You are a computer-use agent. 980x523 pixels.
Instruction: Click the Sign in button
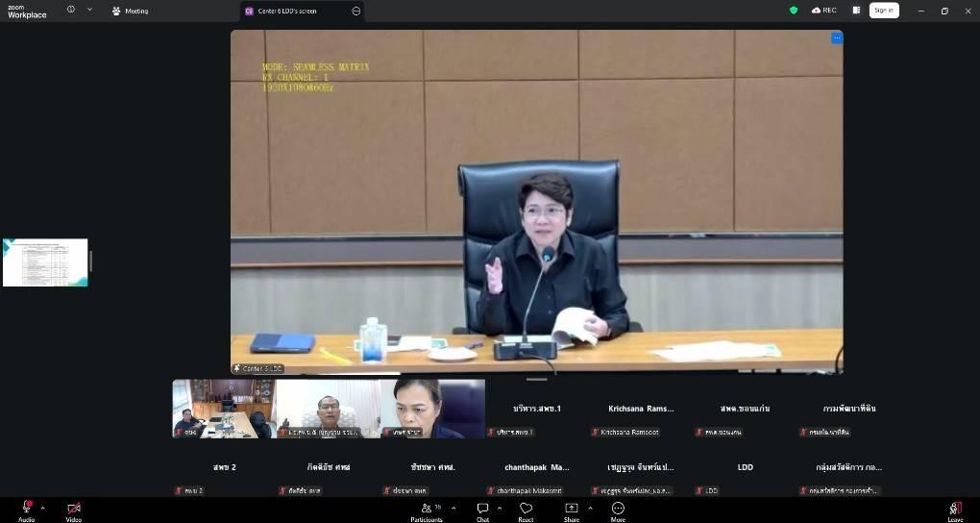[883, 11]
